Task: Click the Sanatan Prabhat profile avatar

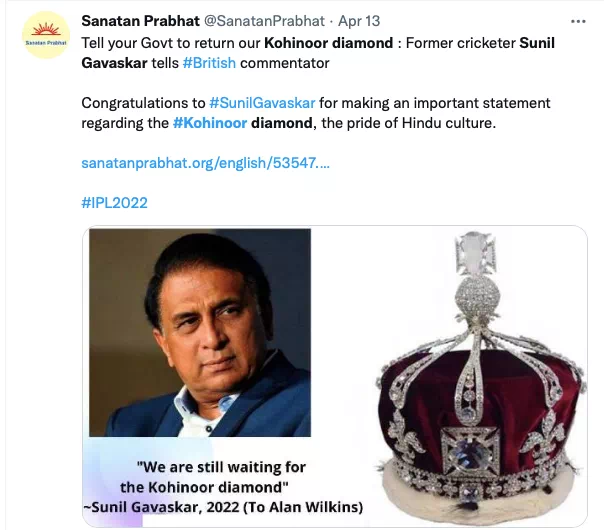Action: click(46, 35)
